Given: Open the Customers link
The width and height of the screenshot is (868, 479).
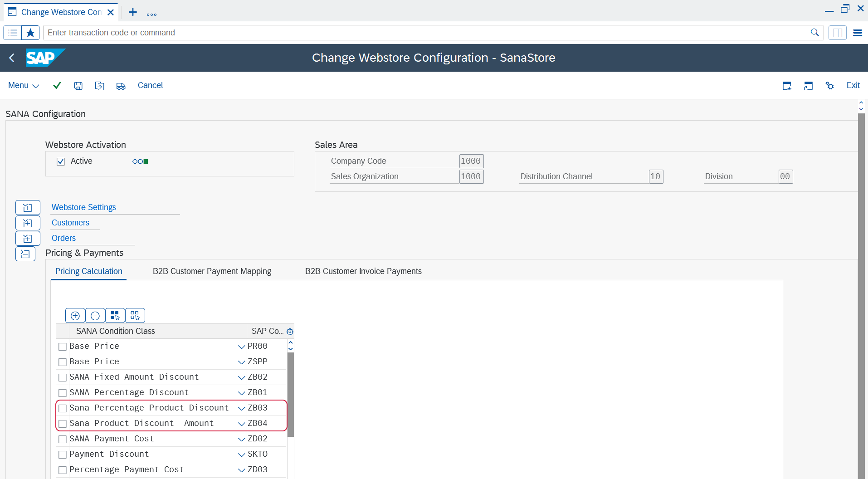Looking at the screenshot, I should (70, 223).
